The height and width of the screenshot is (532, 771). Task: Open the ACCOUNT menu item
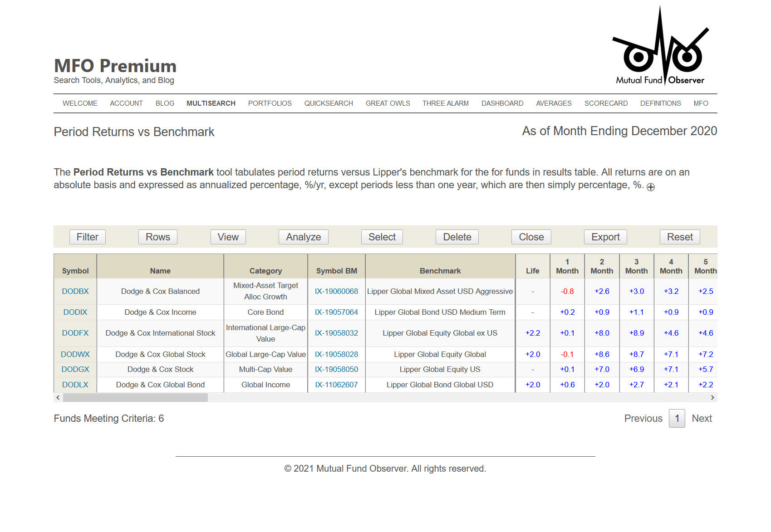[x=126, y=103]
